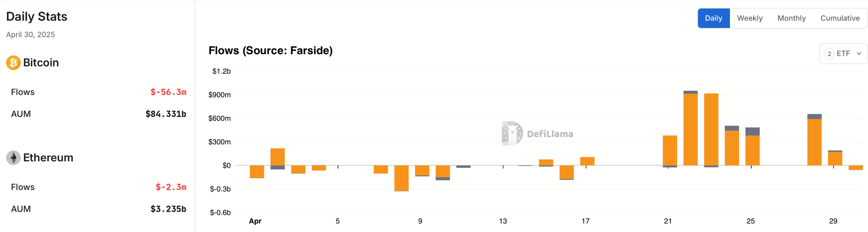The height and width of the screenshot is (232, 868).
Task: Expand the ETF dropdown chevron arrow
Action: pos(859,54)
